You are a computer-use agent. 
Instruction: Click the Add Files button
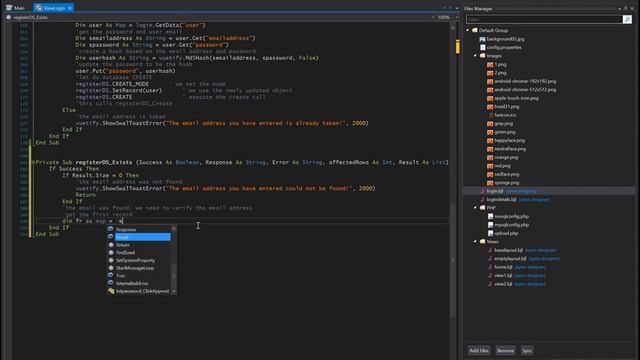479,351
